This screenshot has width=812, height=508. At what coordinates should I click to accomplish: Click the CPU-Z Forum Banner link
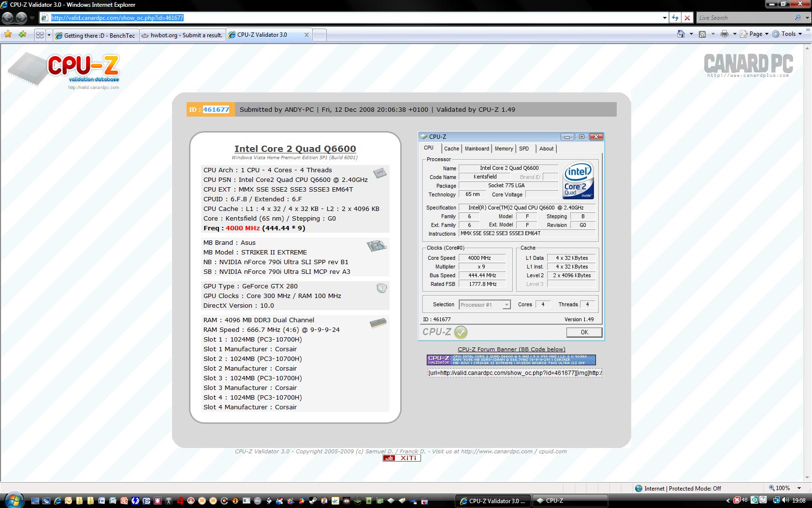click(x=511, y=349)
